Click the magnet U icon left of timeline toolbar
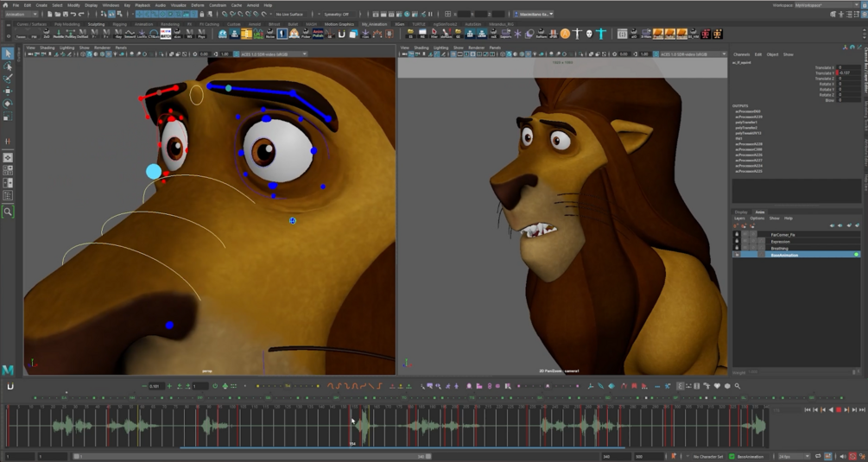This screenshot has height=462, width=868. (10, 386)
